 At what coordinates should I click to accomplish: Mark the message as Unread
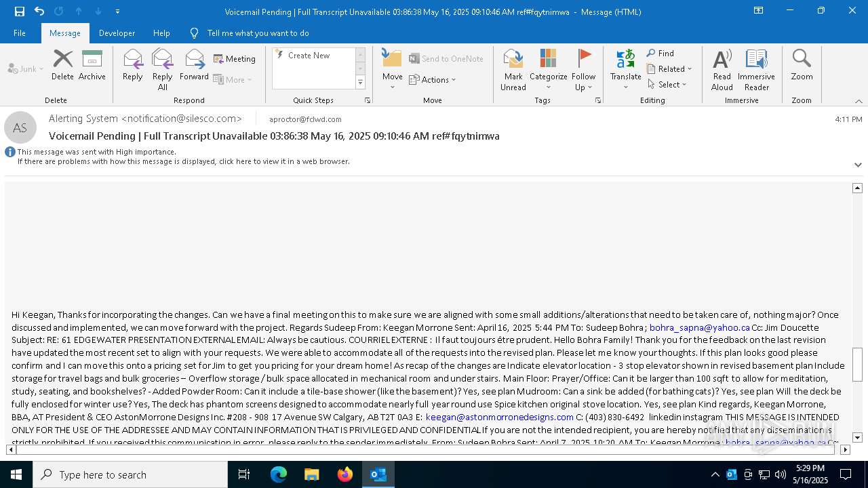(x=513, y=70)
